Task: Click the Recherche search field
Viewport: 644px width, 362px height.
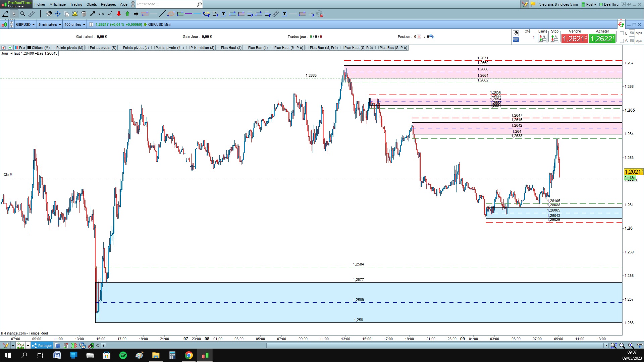Action: click(166, 4)
